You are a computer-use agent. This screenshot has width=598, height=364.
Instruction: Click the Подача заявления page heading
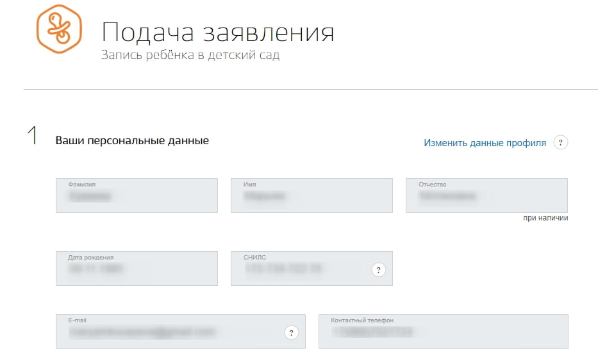coord(218,32)
